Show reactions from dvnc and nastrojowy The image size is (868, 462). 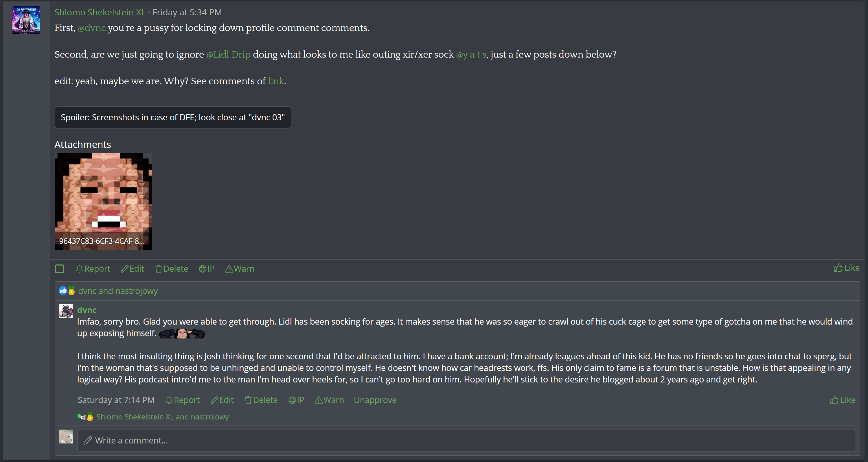[117, 291]
